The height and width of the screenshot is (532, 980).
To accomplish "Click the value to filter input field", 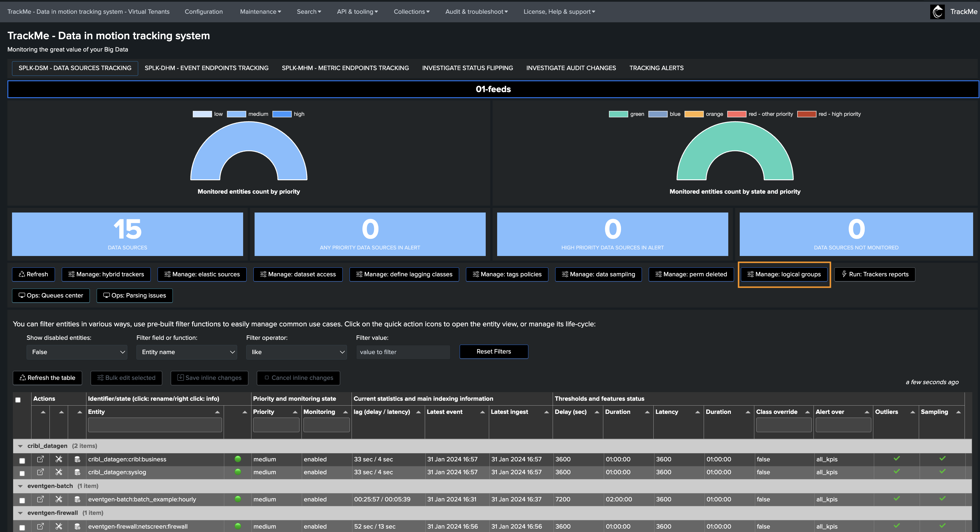I will pyautogui.click(x=403, y=352).
